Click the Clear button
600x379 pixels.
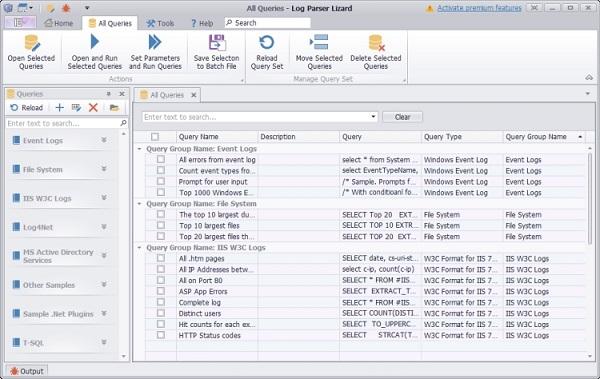[403, 117]
